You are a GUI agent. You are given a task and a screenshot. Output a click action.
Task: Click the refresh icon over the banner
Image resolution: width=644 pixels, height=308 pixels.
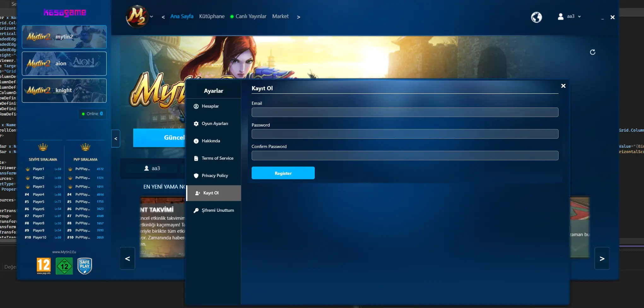[x=593, y=52]
